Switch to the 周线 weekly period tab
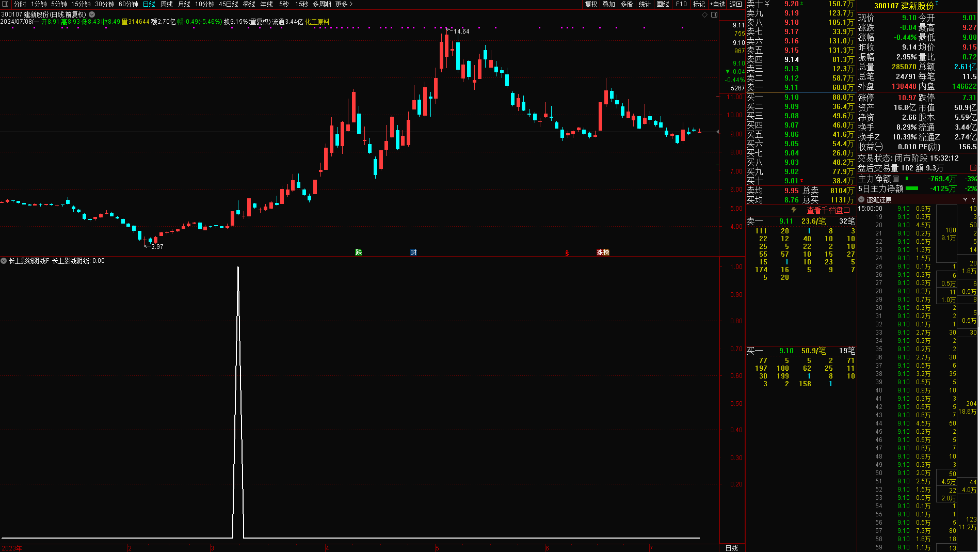The height and width of the screenshot is (552, 980). [x=167, y=4]
